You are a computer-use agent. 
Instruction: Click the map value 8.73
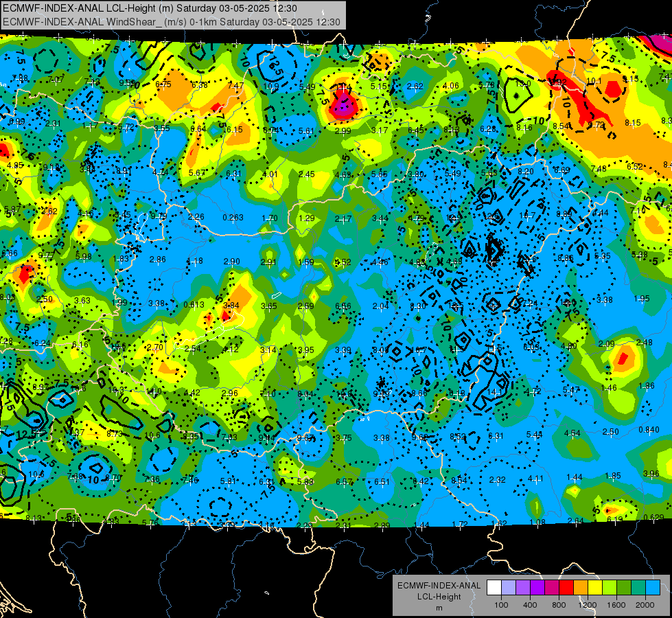(115, 433)
